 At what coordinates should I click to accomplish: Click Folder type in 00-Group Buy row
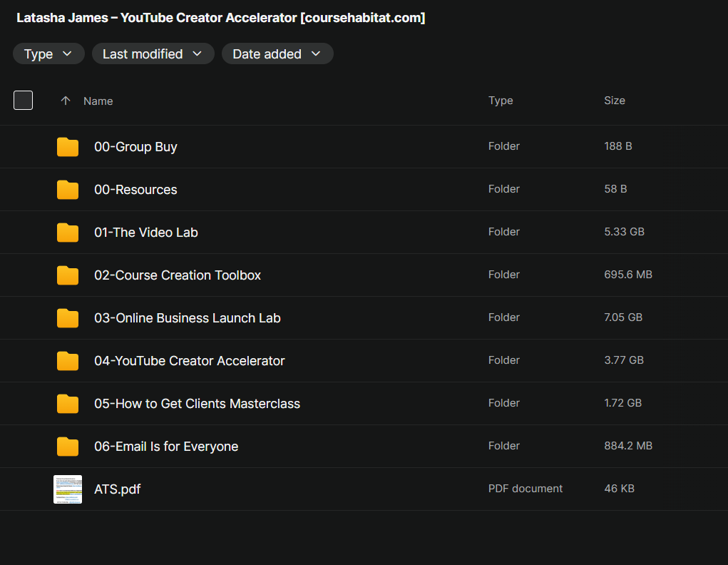pyautogui.click(x=503, y=146)
